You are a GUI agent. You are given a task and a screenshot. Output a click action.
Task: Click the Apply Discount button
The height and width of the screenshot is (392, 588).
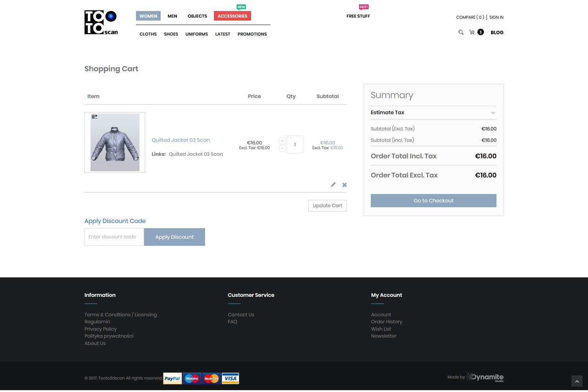point(174,237)
